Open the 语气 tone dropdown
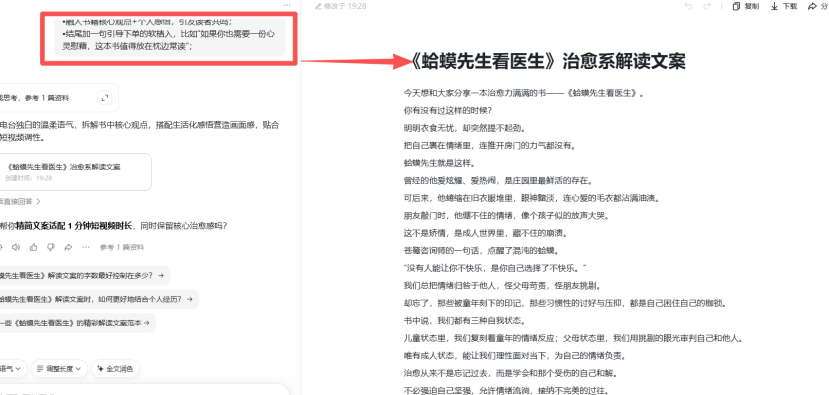 pyautogui.click(x=13, y=369)
